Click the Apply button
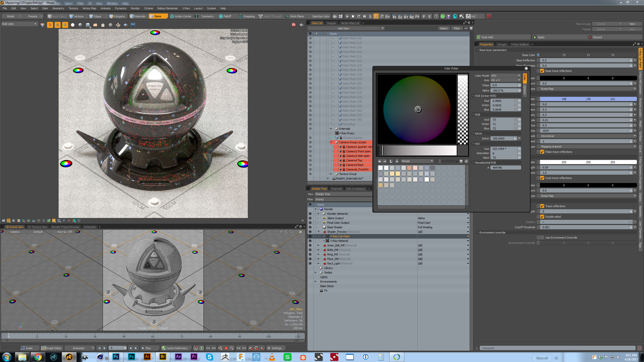The width and height of the screenshot is (644, 362). (559, 37)
